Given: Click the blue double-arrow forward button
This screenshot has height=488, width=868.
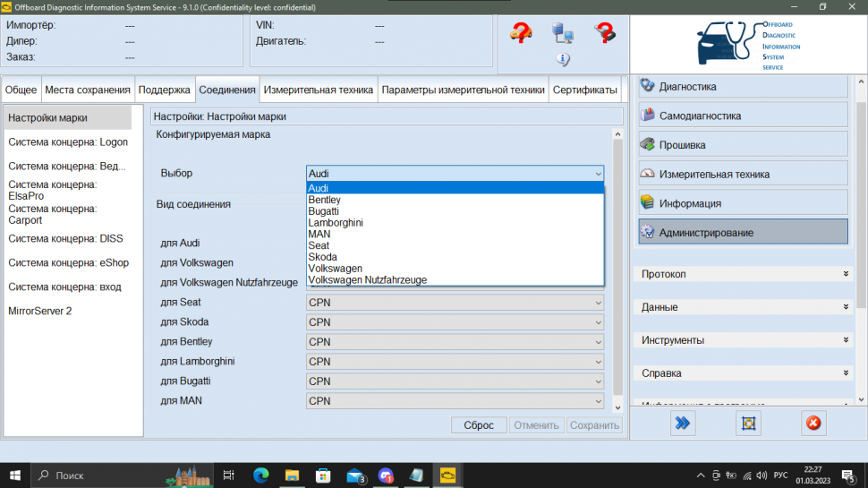Looking at the screenshot, I should pyautogui.click(x=684, y=424).
